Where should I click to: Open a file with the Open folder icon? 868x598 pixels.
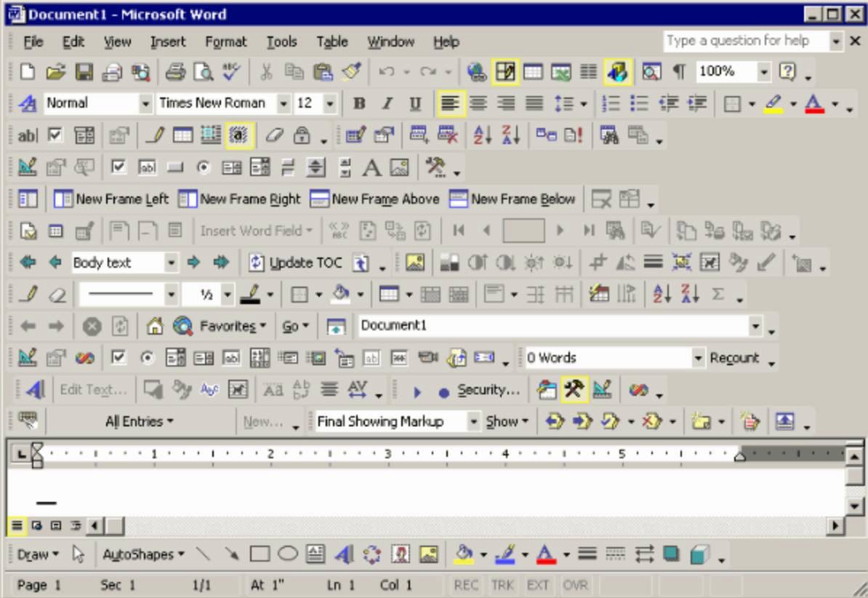pyautogui.click(x=55, y=71)
